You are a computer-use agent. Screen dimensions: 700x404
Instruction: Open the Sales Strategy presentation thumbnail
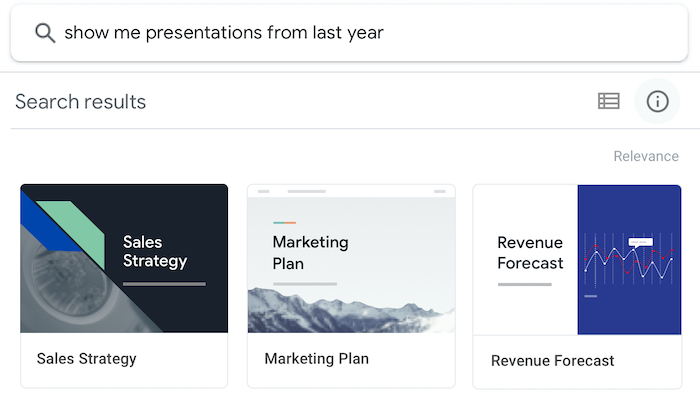[124, 258]
